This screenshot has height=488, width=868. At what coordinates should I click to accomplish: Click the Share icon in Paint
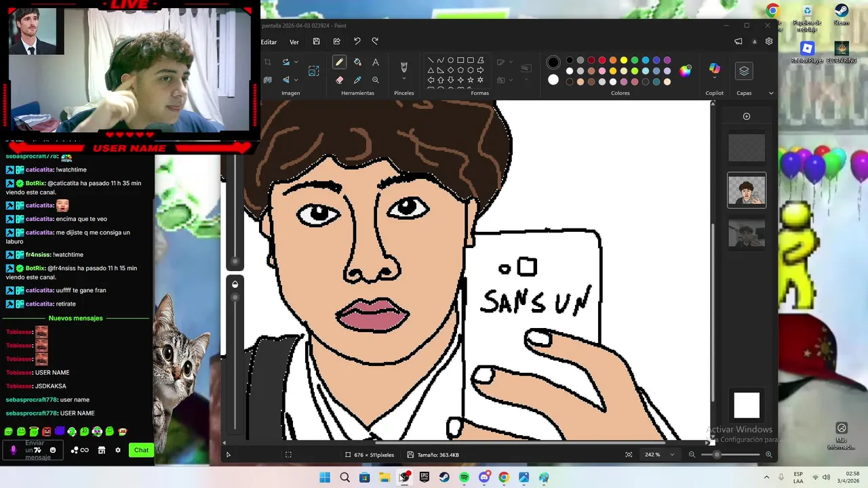336,41
